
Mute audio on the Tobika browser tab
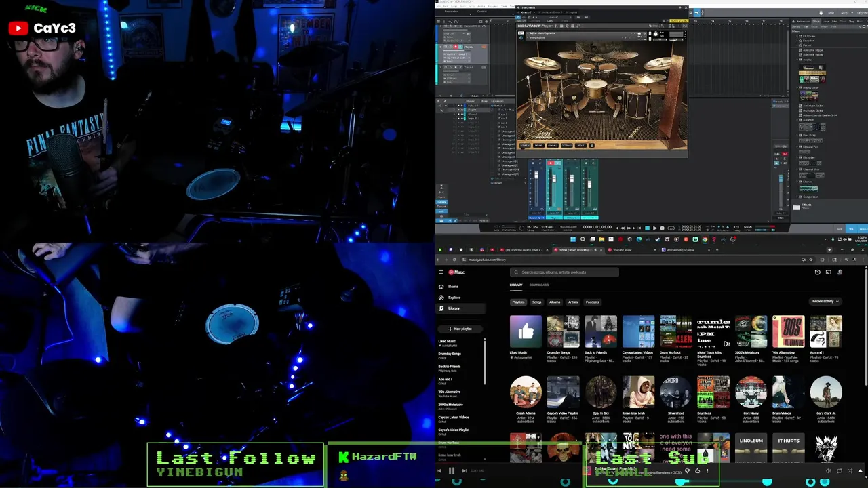(595, 250)
